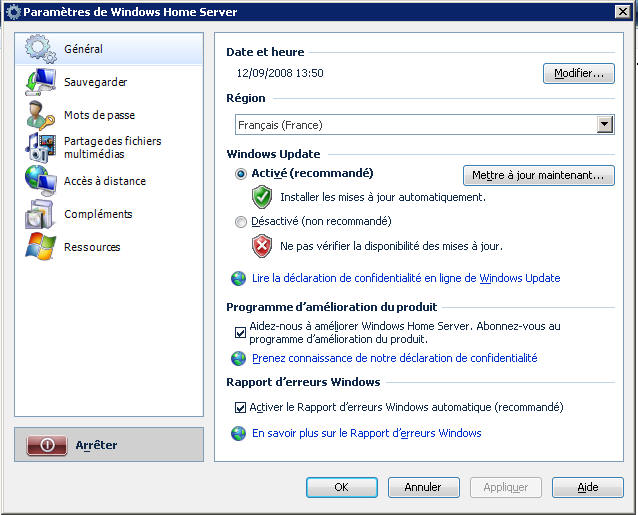Click the Mots de passe user key icon
638x515 pixels.
tap(41, 115)
